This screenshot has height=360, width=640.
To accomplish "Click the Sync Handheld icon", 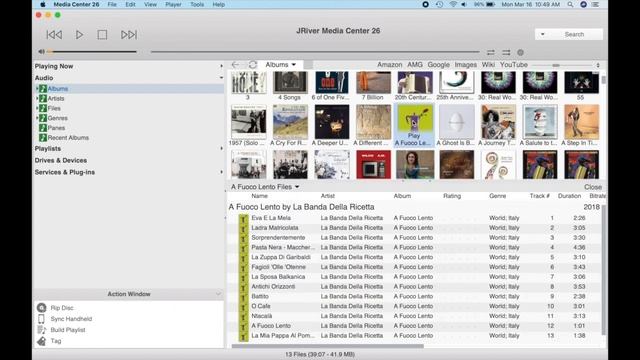I will click(x=41, y=319).
